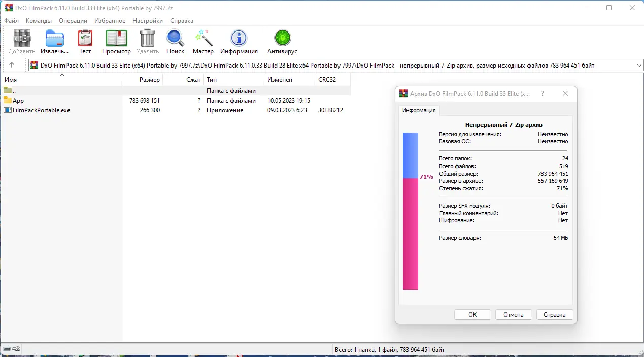Click the '?' help button in the dialog title
This screenshot has width=644, height=357.
pos(543,93)
